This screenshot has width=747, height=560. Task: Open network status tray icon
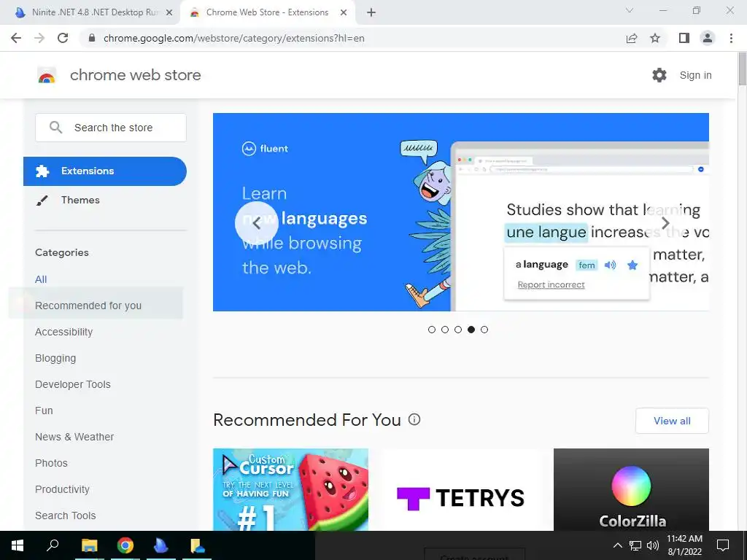coord(635,545)
